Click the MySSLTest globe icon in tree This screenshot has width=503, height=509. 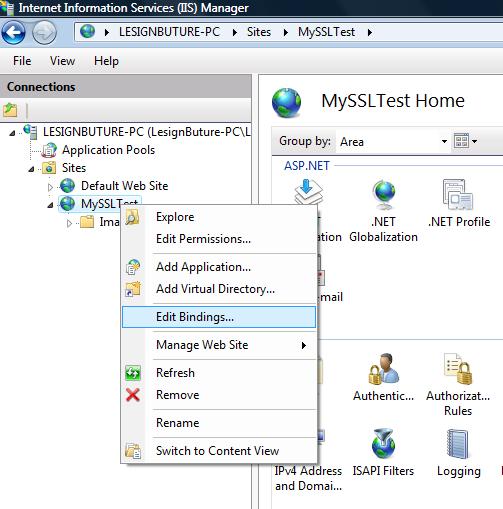pos(68,204)
